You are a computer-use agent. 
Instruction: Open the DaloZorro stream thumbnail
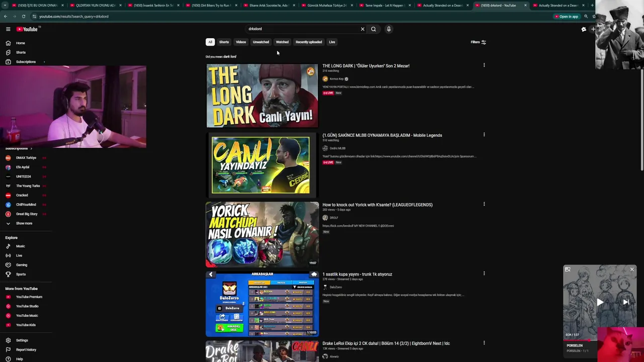262,304
